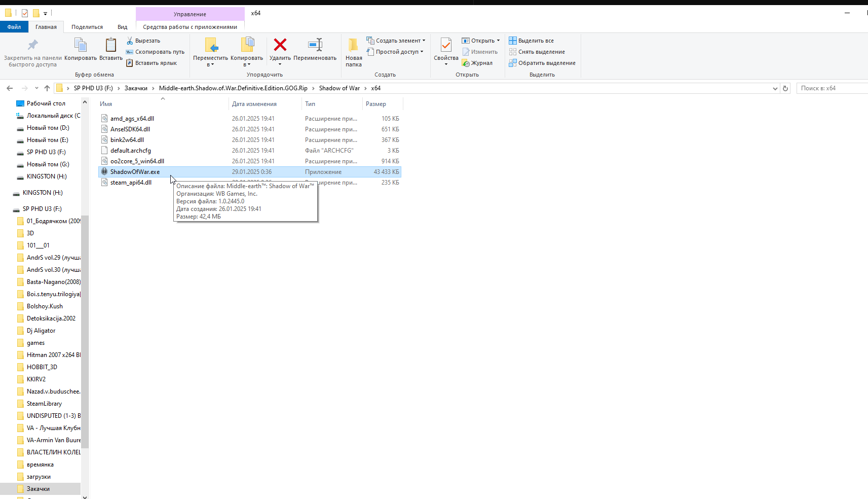This screenshot has height=499, width=868.
Task: Expand the Свойства options arrow
Action: coord(446,64)
